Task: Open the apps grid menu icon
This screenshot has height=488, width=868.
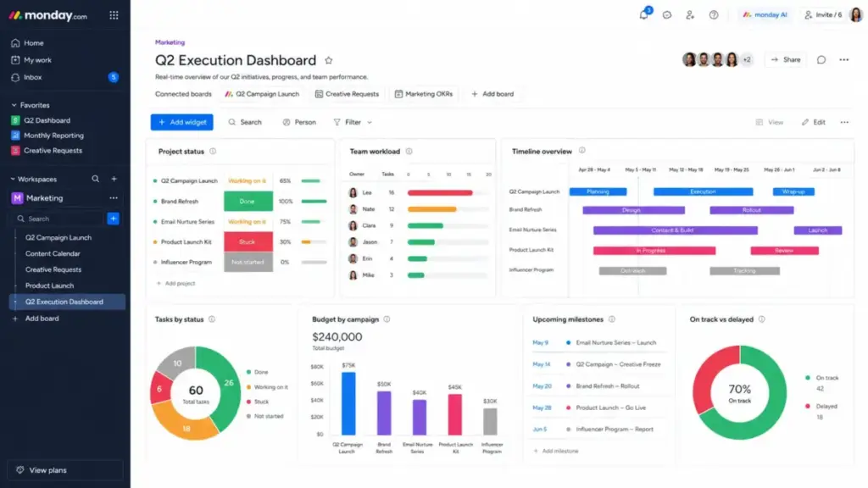Action: click(114, 15)
